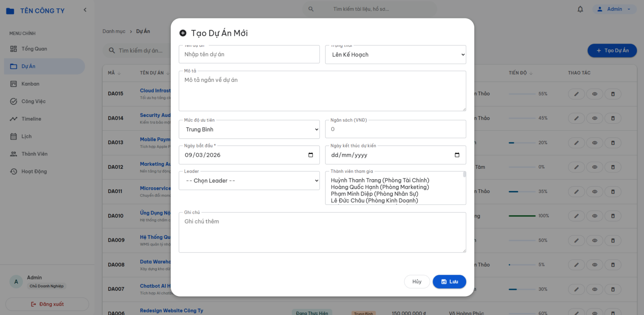Click the pencil icon in DA013 row
This screenshot has height=315, width=644.
click(x=576, y=143)
